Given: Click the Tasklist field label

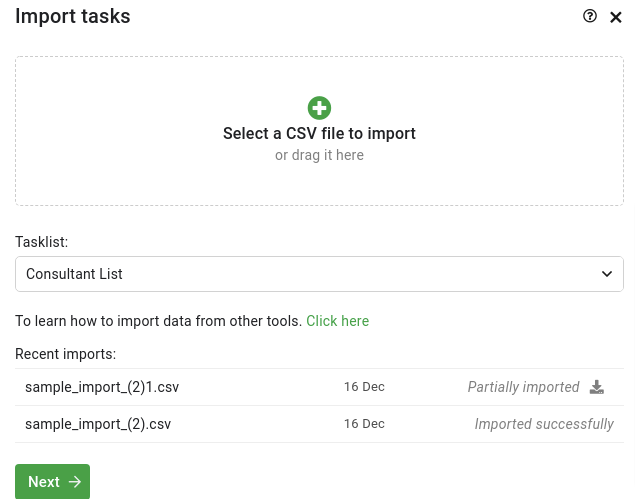Looking at the screenshot, I should click(41, 242).
